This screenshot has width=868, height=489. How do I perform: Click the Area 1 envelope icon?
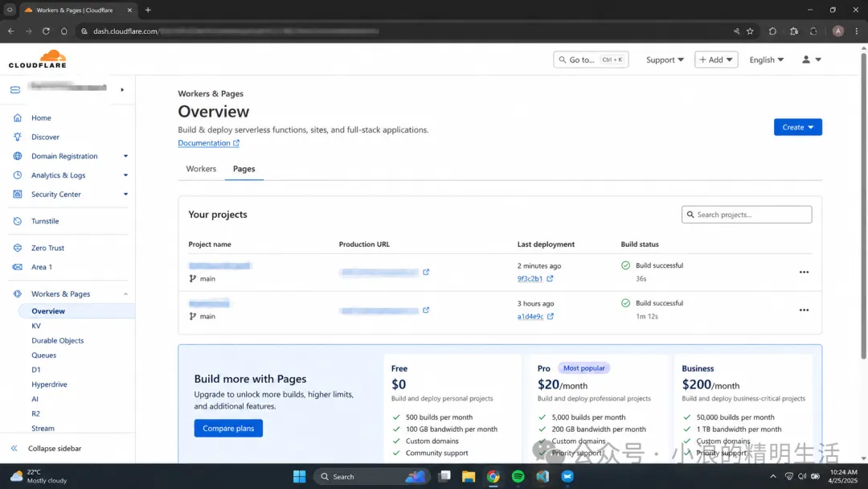18,267
